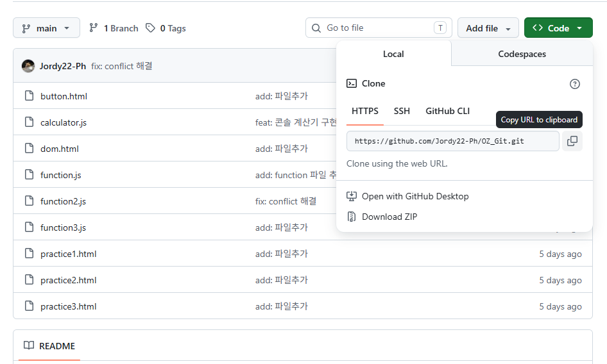Open dom.html commit message link

tap(282, 149)
